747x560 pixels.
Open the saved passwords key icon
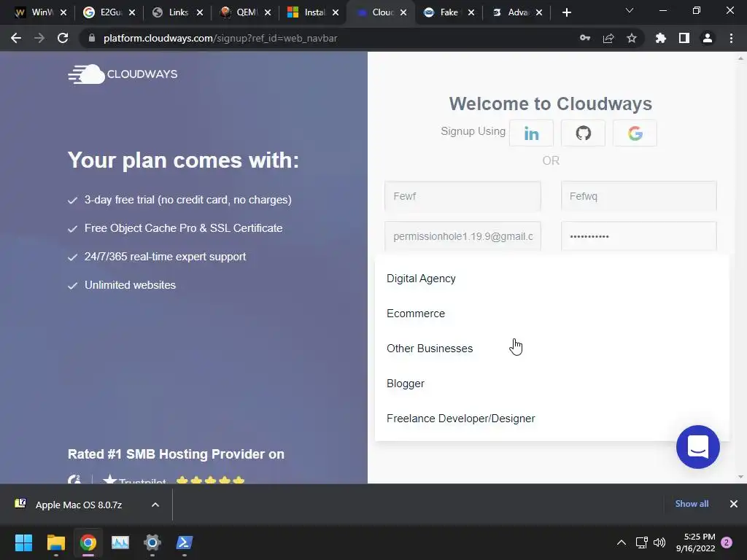(585, 38)
